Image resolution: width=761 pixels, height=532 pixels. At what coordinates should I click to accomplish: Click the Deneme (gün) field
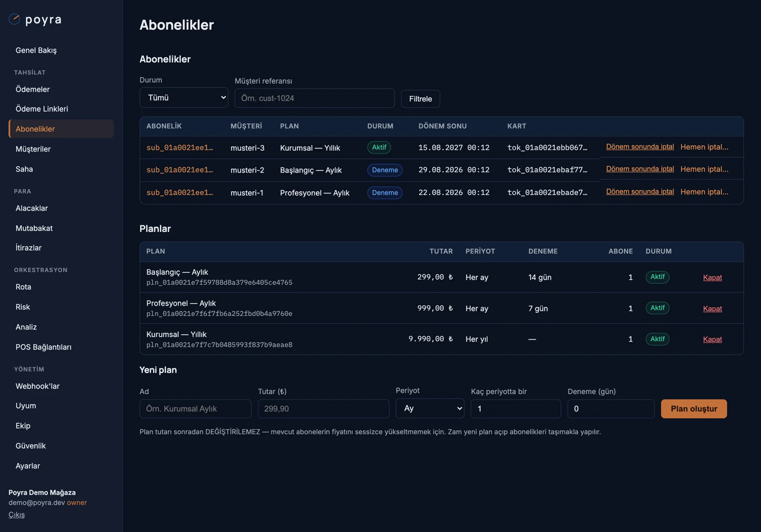coord(611,409)
